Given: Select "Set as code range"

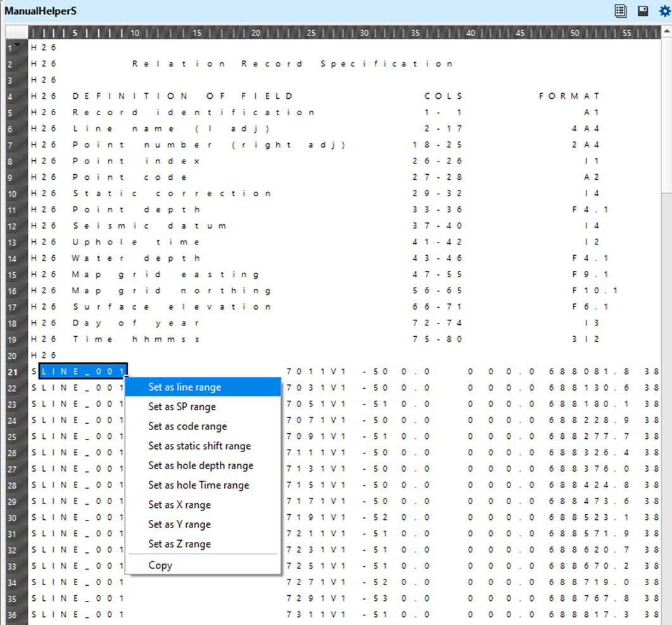Looking at the screenshot, I should (189, 426).
